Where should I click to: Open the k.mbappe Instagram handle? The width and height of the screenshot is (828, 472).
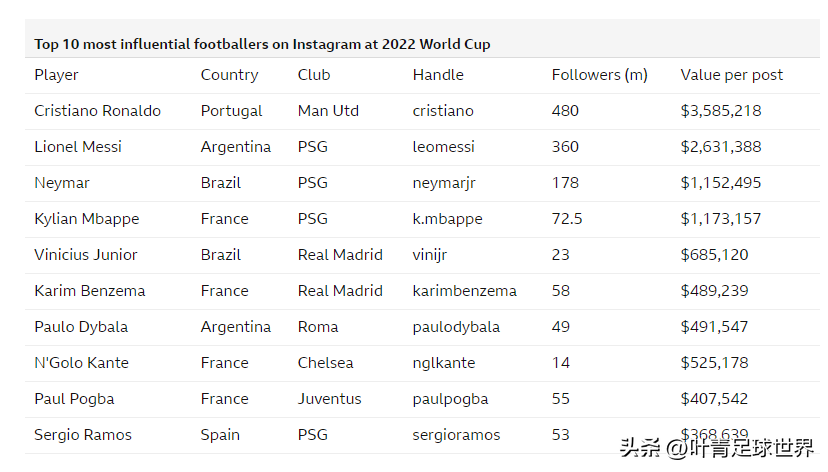click(446, 219)
